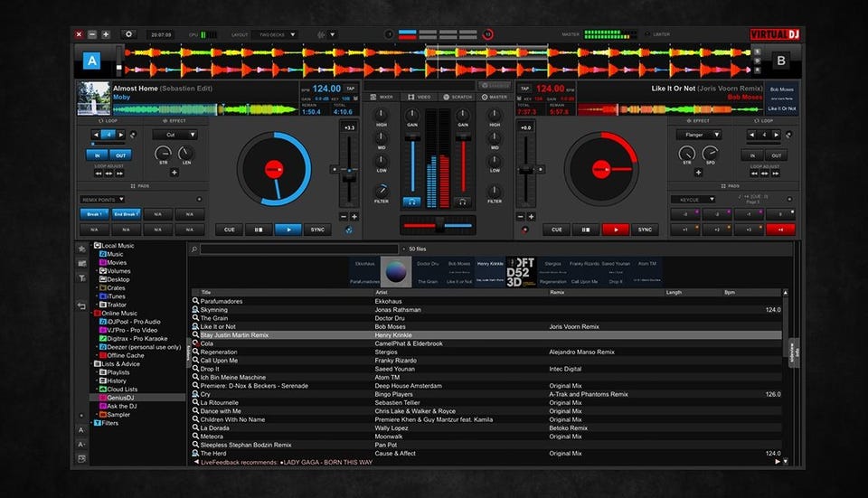Select GeniusDJ in sidebar

[x=137, y=398]
